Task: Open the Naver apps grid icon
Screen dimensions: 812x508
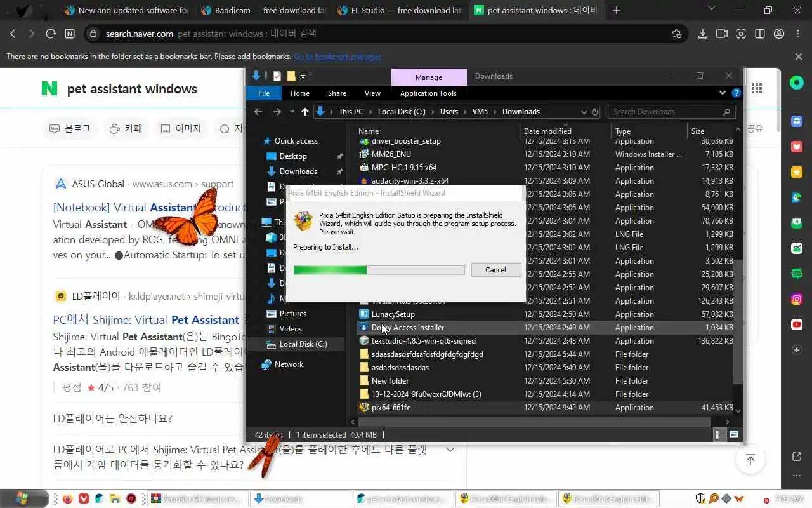Action: 756,88
